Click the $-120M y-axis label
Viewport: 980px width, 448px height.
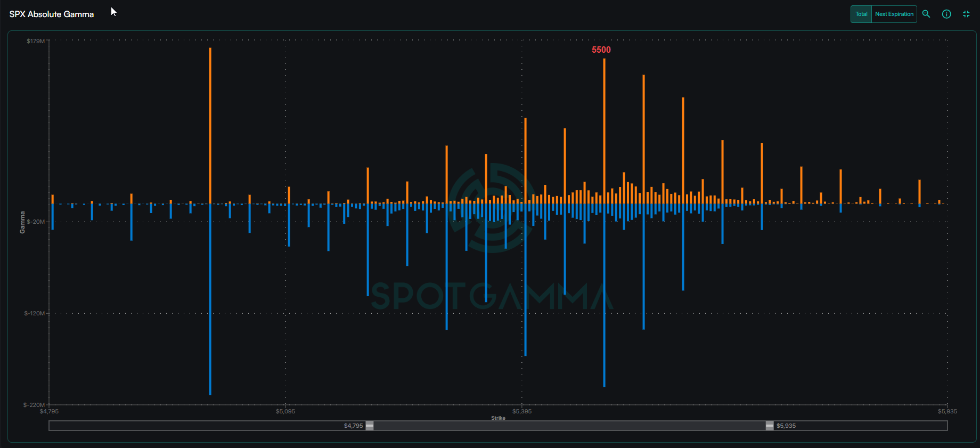pos(35,313)
